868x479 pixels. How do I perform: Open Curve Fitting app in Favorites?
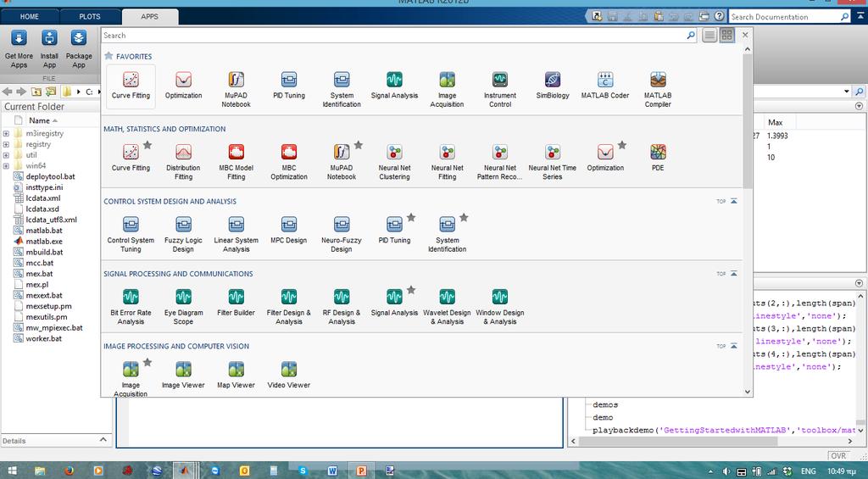click(131, 86)
